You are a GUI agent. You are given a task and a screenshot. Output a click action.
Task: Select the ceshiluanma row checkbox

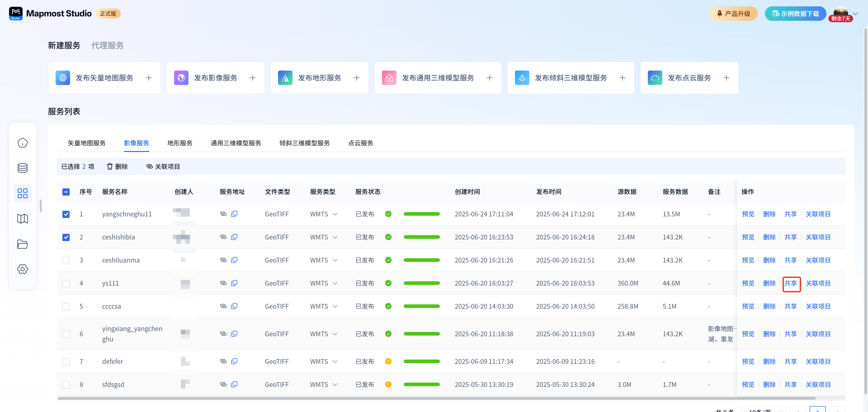tap(66, 260)
